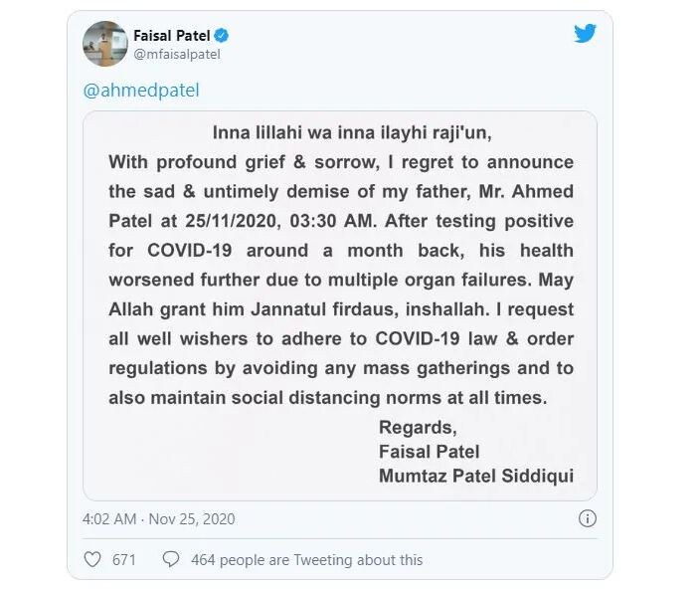700x589 pixels.
Task: Click the Twitter bird logo
Action: (x=585, y=34)
